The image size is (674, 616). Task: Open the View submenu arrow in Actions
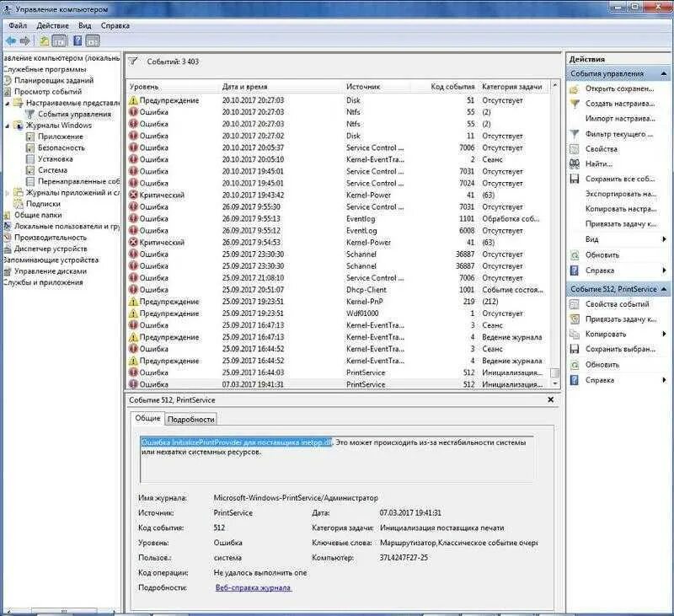point(665,239)
